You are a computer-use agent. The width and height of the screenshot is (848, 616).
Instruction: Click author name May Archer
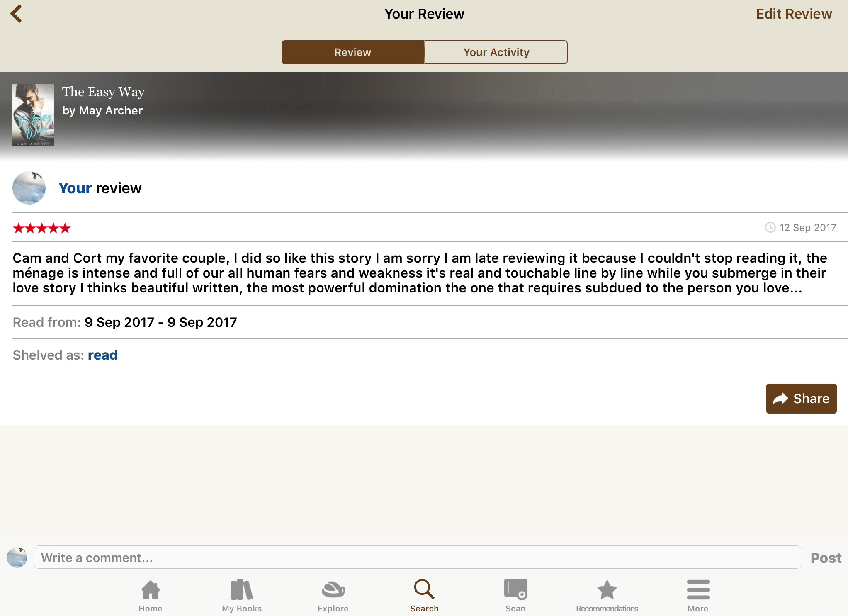(110, 111)
